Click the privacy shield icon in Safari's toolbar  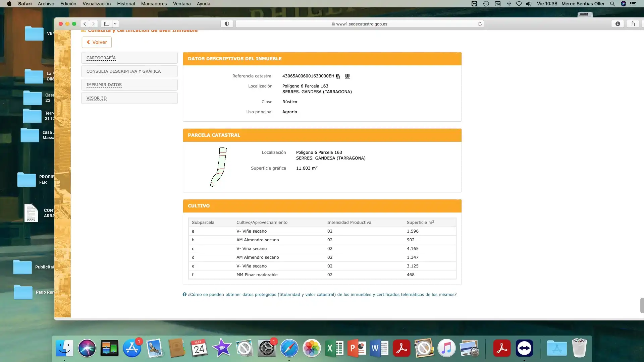coord(227,24)
